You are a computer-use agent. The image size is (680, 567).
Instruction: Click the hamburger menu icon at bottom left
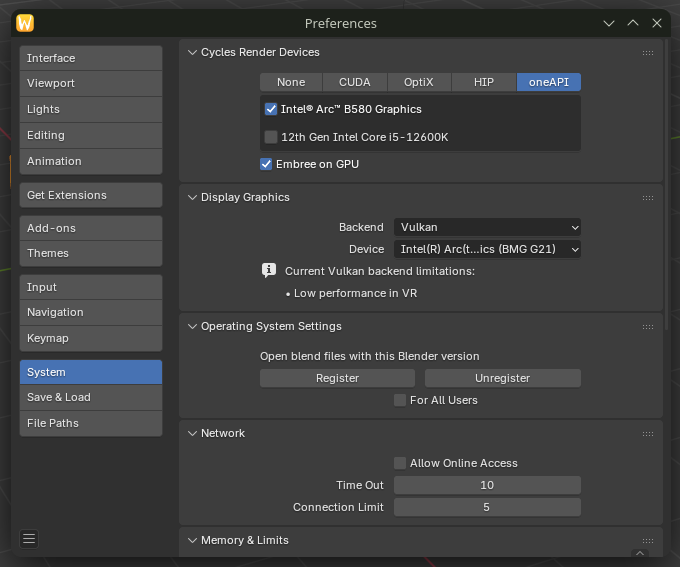tap(29, 539)
